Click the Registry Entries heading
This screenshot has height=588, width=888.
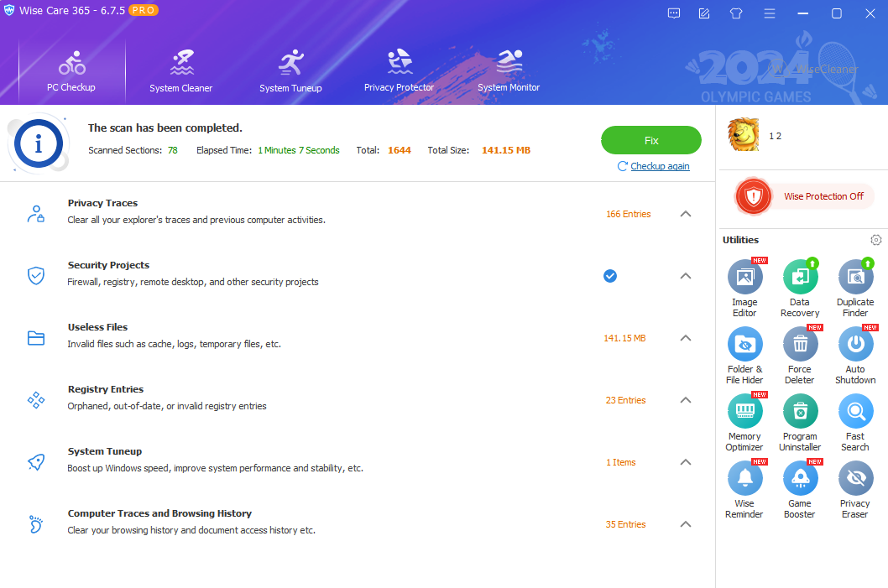pyautogui.click(x=106, y=389)
